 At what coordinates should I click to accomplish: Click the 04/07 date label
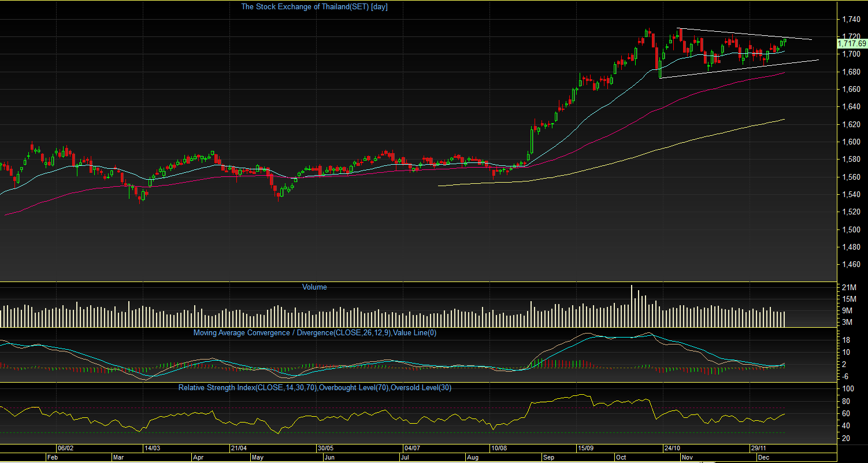pos(412,448)
